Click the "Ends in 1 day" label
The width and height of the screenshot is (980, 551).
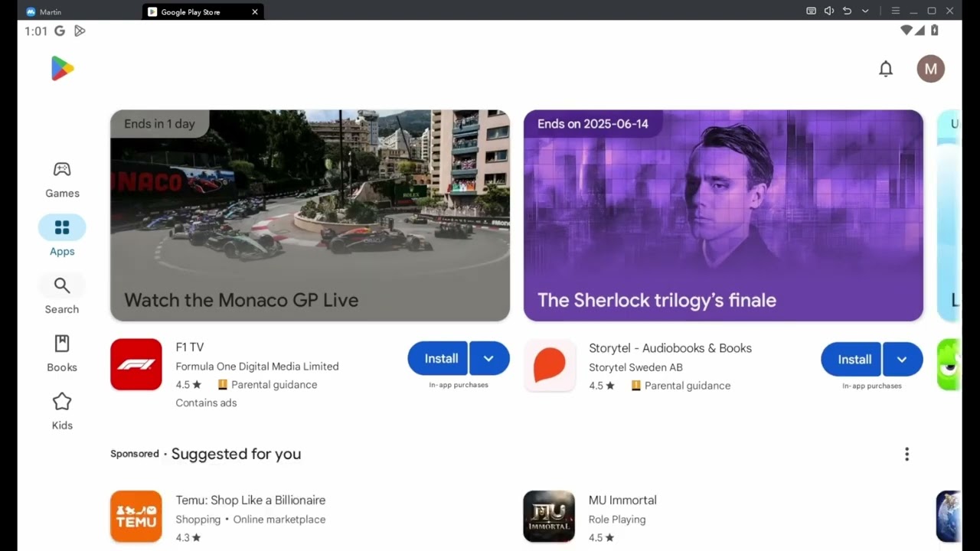click(x=159, y=124)
